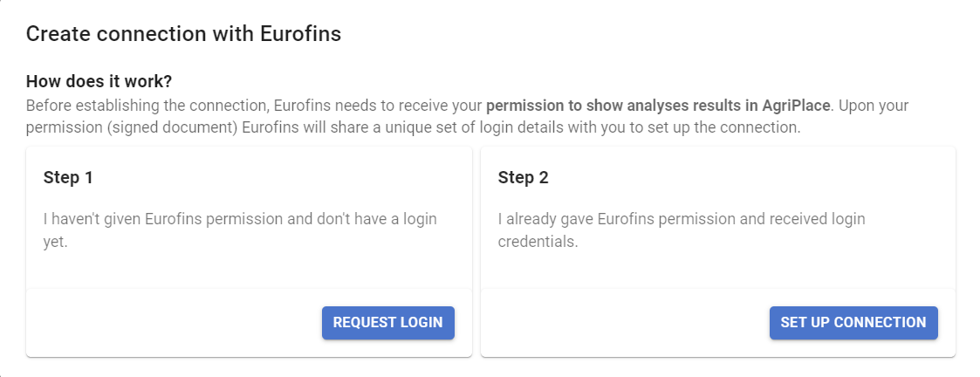This screenshot has width=980, height=377.
Task: Click the word 'AgriPlace' in the description
Action: tap(800, 105)
